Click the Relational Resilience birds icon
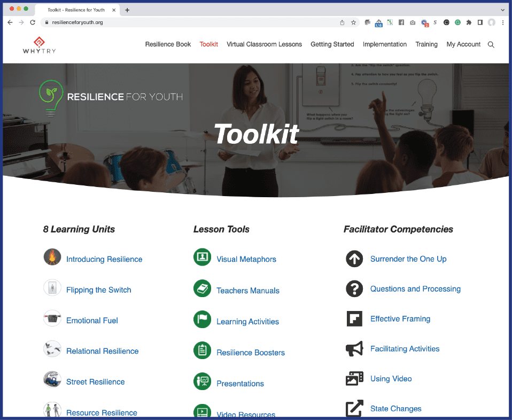The width and height of the screenshot is (512, 420). [52, 349]
